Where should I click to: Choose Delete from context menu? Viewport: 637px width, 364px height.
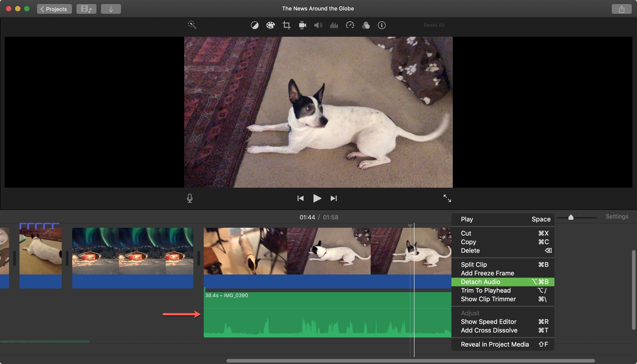pyautogui.click(x=503, y=251)
